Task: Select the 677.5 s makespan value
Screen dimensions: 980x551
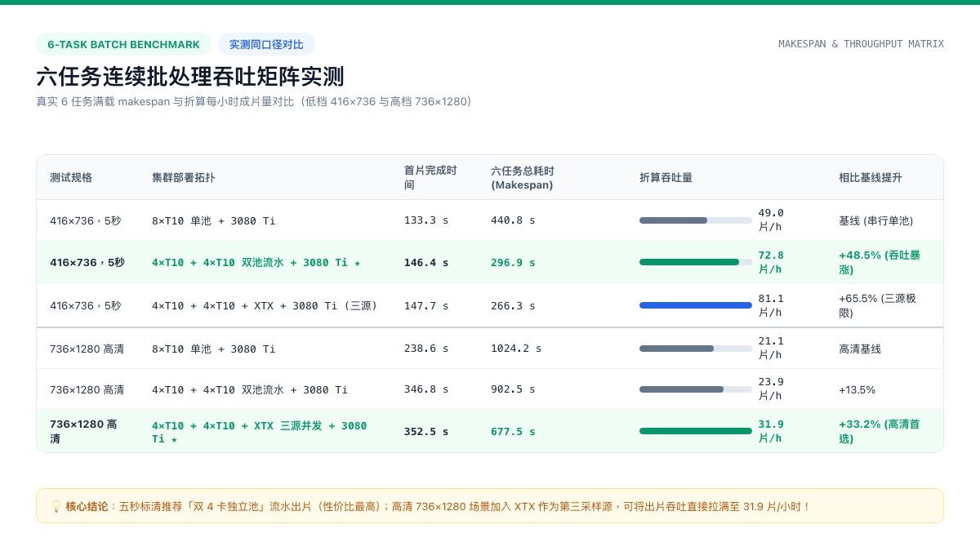Action: point(513,431)
